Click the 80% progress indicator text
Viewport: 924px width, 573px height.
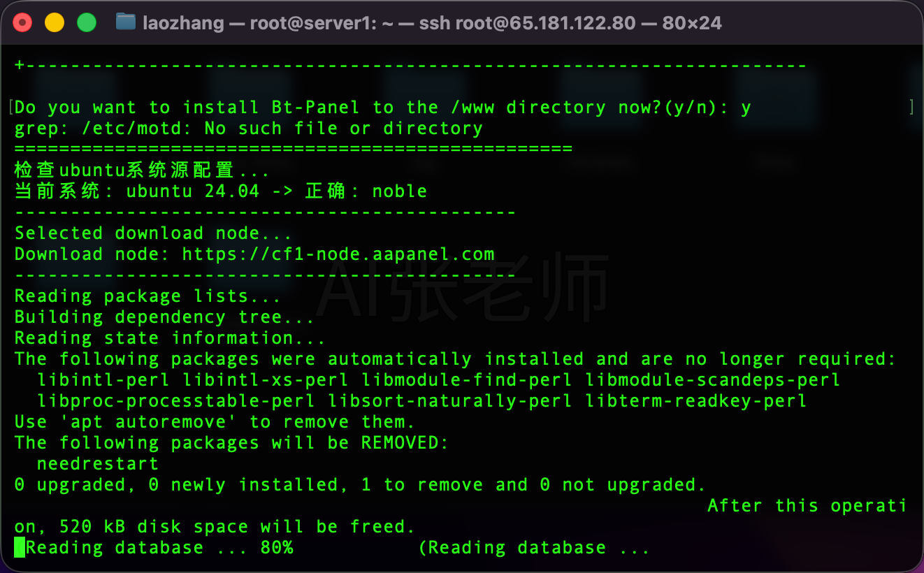click(x=277, y=548)
